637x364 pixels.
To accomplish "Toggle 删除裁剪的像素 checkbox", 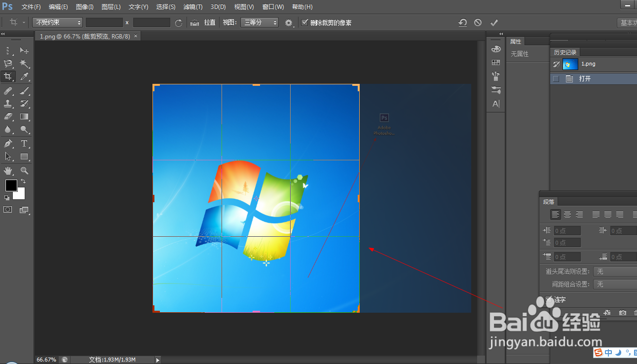I will pyautogui.click(x=305, y=22).
